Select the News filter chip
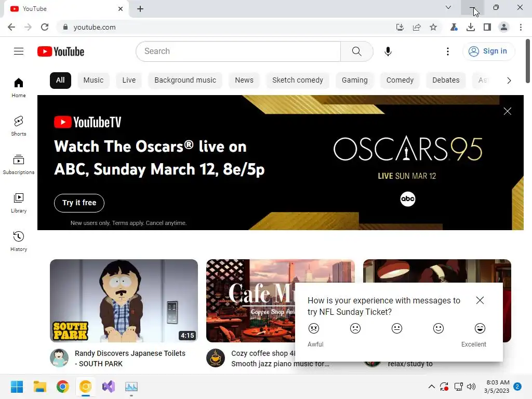The image size is (532, 399). point(244,81)
